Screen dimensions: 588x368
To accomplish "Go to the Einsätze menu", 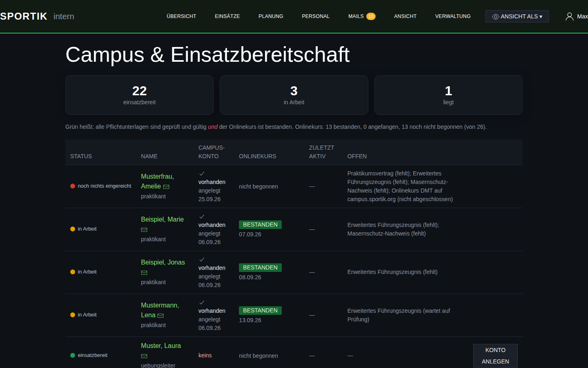I will point(227,16).
